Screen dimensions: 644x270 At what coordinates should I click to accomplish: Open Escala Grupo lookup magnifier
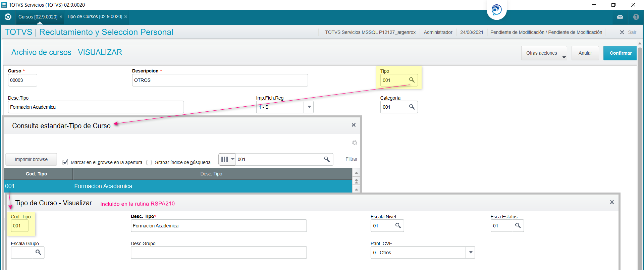point(38,252)
